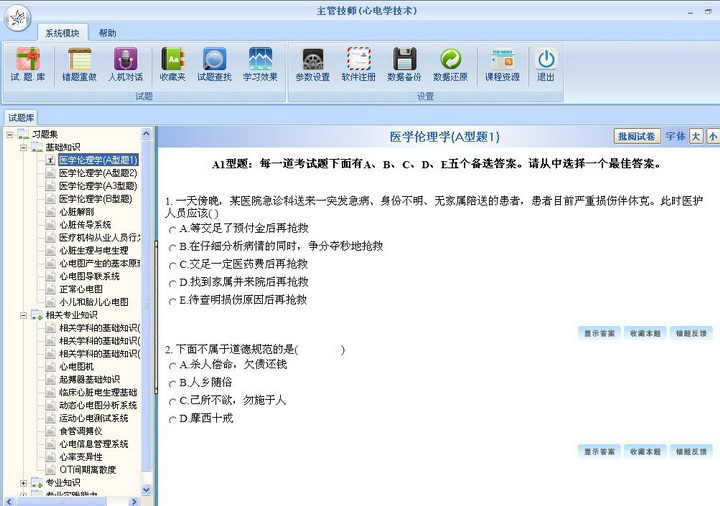Expand the 专业知识 tree node

pos(23,483)
